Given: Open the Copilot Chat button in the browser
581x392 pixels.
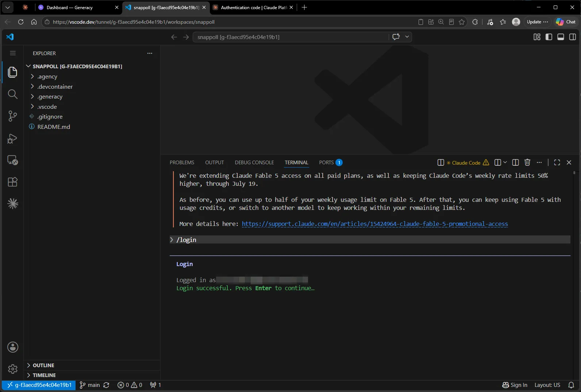Looking at the screenshot, I should 566,22.
